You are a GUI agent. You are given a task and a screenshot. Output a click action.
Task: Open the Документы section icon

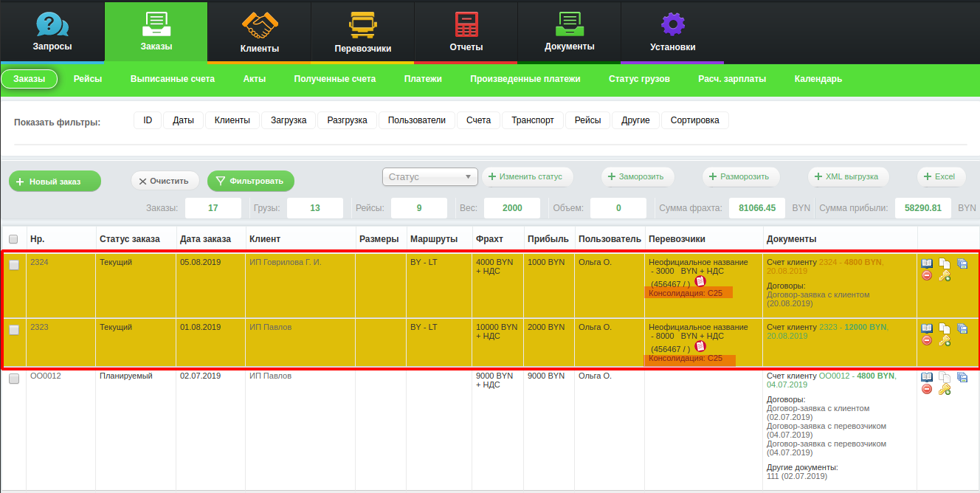point(570,25)
